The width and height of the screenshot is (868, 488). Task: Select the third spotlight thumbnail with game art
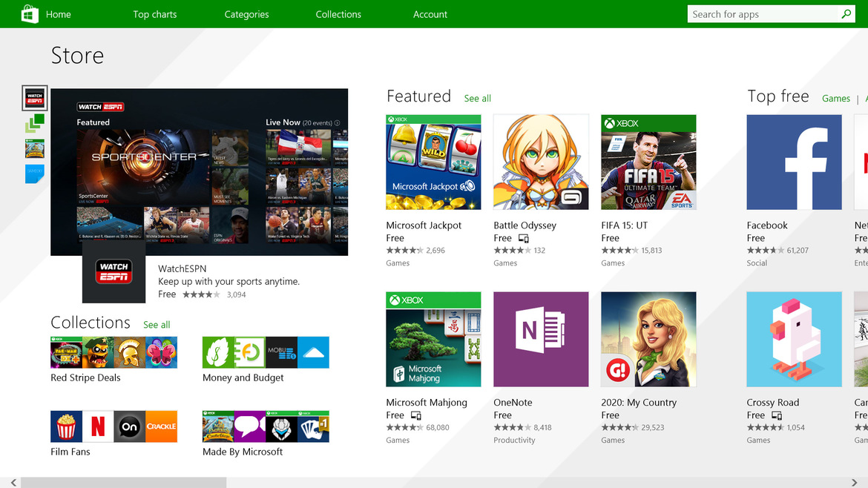tap(34, 149)
